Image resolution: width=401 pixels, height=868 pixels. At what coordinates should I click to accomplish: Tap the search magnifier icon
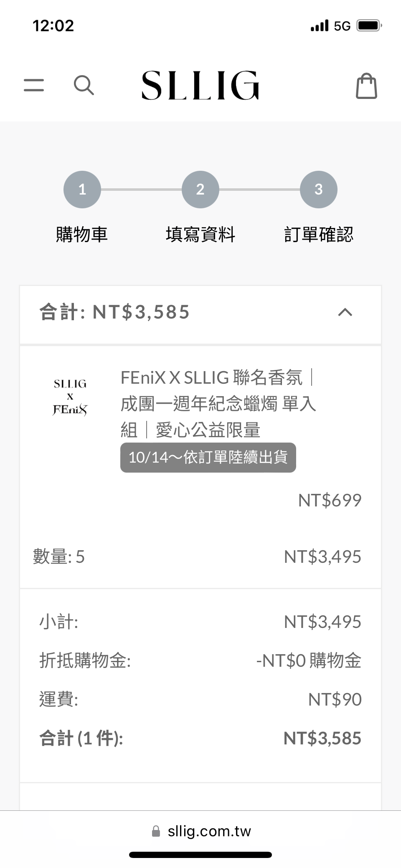pos(84,85)
